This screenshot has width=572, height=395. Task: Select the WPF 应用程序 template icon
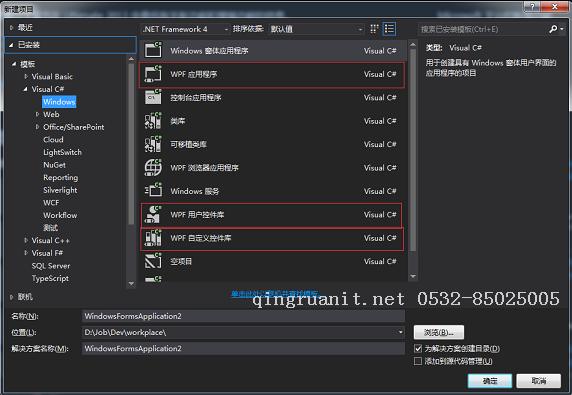tap(153, 74)
